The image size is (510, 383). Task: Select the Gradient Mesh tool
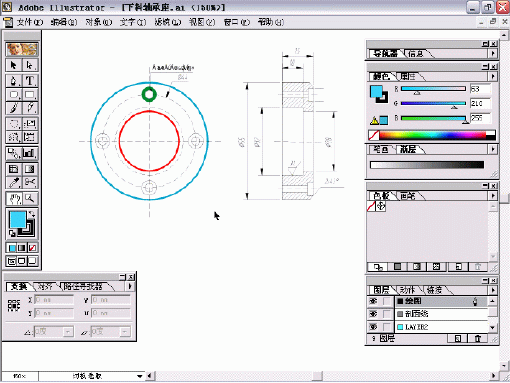14,169
